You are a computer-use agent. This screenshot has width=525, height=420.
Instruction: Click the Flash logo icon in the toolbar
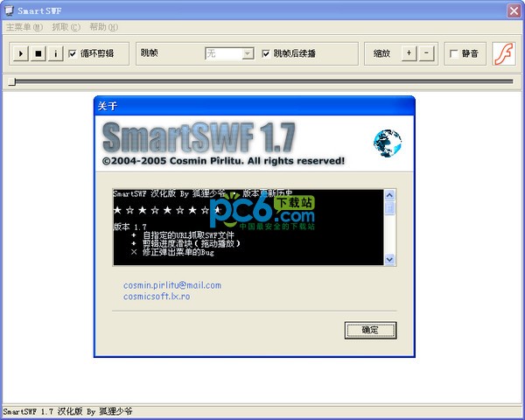tap(504, 53)
